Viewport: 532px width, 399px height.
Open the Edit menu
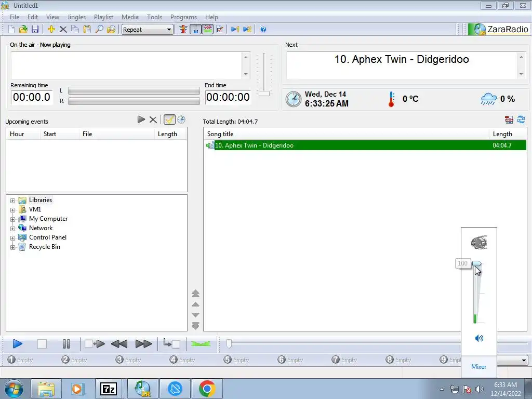[x=33, y=17]
